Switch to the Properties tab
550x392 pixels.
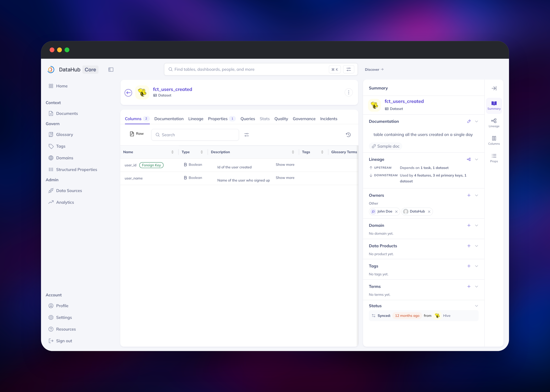pyautogui.click(x=221, y=119)
